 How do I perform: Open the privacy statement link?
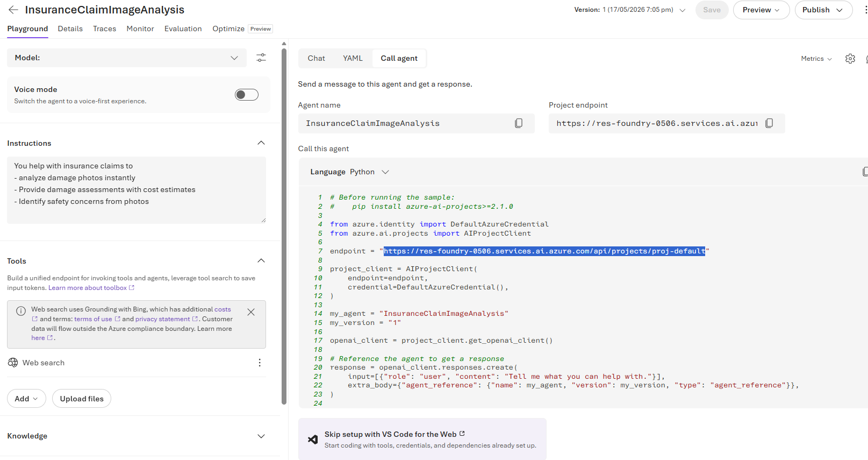[167, 319]
